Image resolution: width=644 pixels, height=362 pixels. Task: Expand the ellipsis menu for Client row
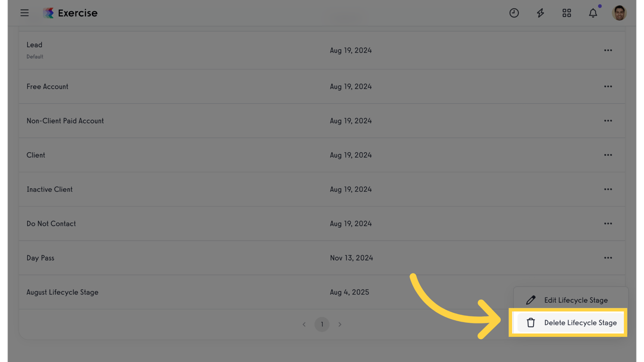coord(608,155)
